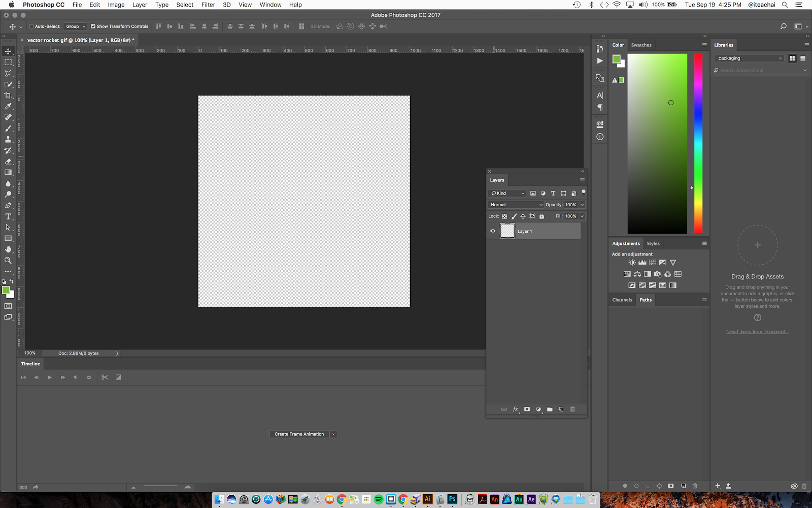Image resolution: width=812 pixels, height=508 pixels.
Task: Click the rainbow hue slider strip
Action: tap(698, 143)
